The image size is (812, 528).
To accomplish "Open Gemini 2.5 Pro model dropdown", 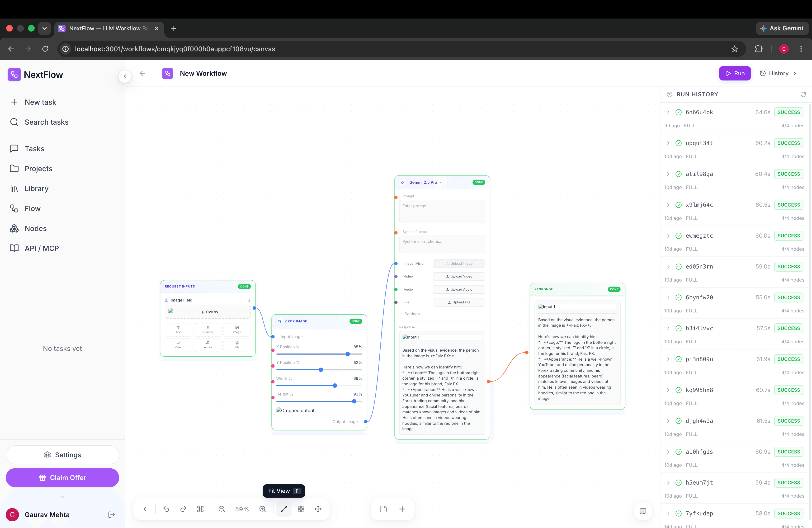I will [x=426, y=183].
